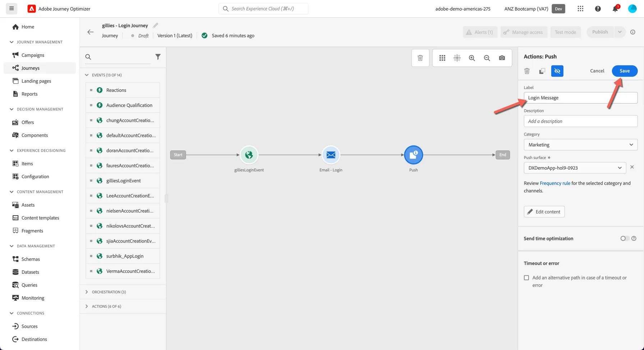This screenshot has height=350, width=644.
Task: Cancel the Push action edits
Action: [x=597, y=71]
